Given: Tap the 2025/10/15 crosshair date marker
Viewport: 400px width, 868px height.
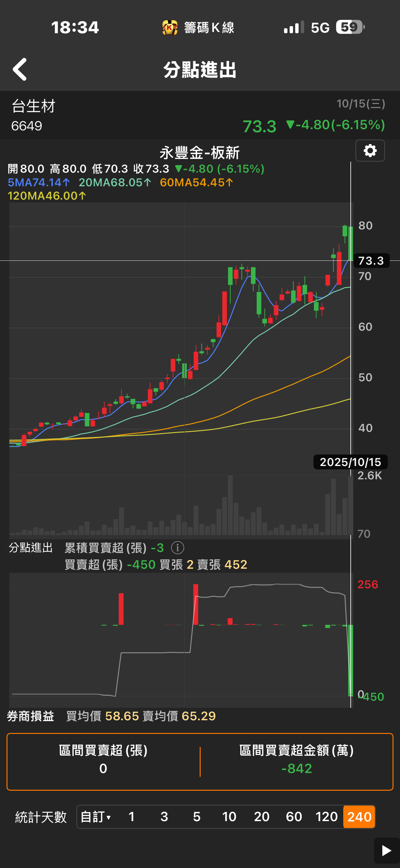Looking at the screenshot, I should (350, 462).
